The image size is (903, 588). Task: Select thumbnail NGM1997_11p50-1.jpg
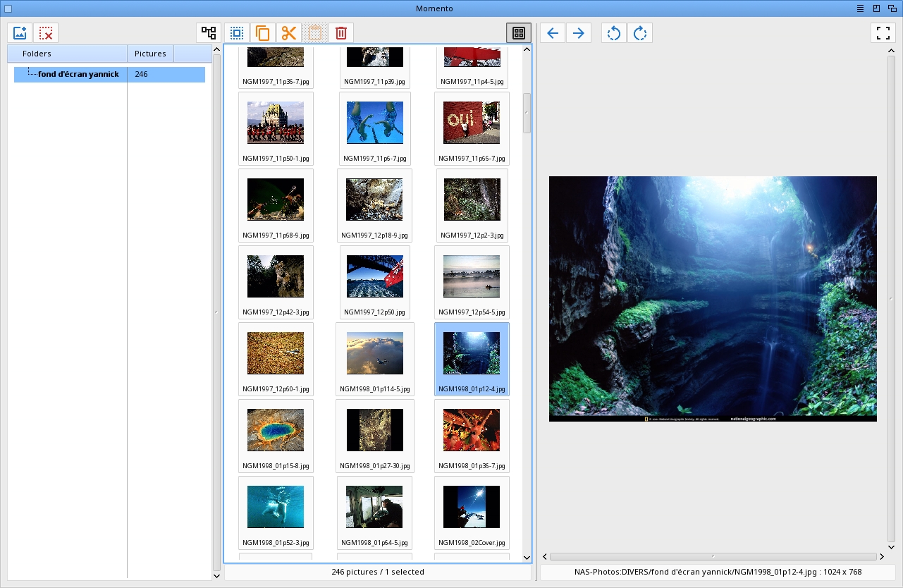(276, 128)
